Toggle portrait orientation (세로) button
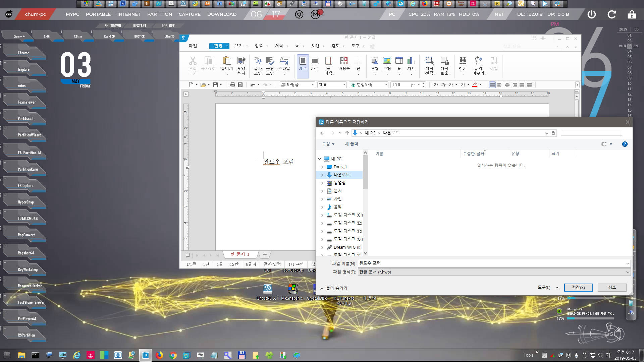Viewport: 644px width, 362px height. (x=303, y=66)
